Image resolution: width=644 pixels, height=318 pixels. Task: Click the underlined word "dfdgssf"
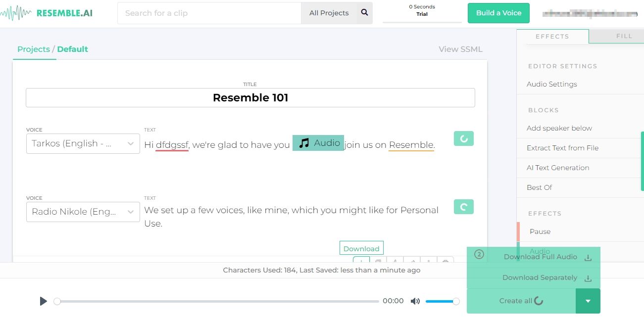(x=172, y=145)
